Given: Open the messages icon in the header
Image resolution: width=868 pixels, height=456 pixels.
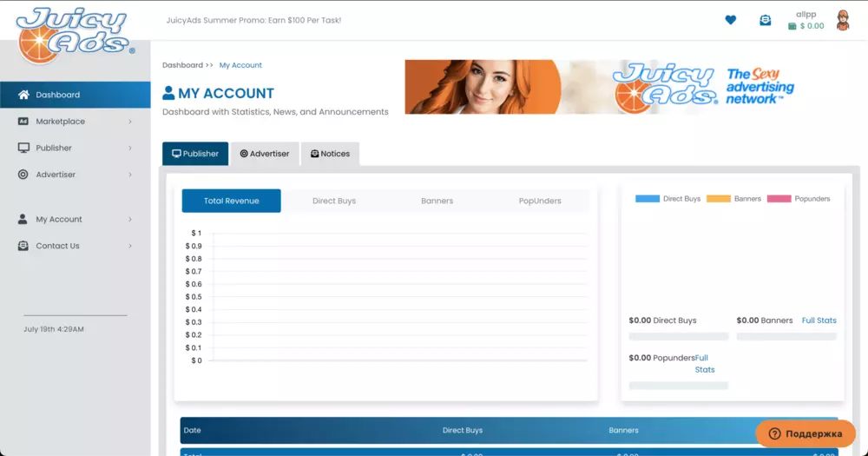Looking at the screenshot, I should tap(765, 21).
